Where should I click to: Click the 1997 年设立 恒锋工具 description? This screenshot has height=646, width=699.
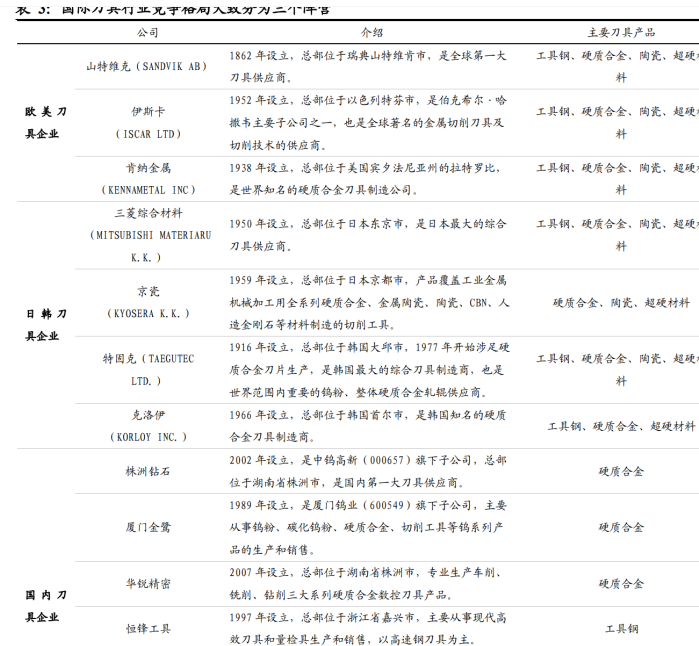[x=368, y=629]
